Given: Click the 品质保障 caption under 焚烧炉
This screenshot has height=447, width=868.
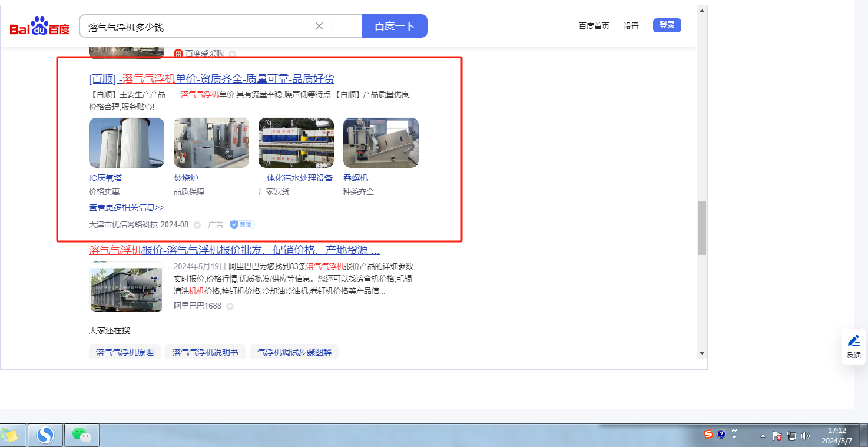Looking at the screenshot, I should pos(189,191).
